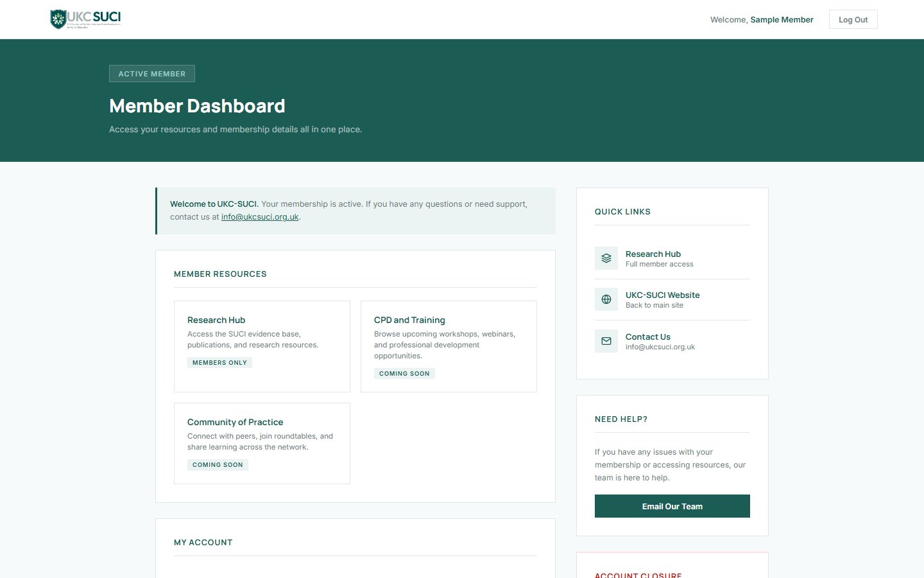Screen dimensions: 924x578
Task: Click the Research Hub layers icon
Action: pyautogui.click(x=606, y=258)
